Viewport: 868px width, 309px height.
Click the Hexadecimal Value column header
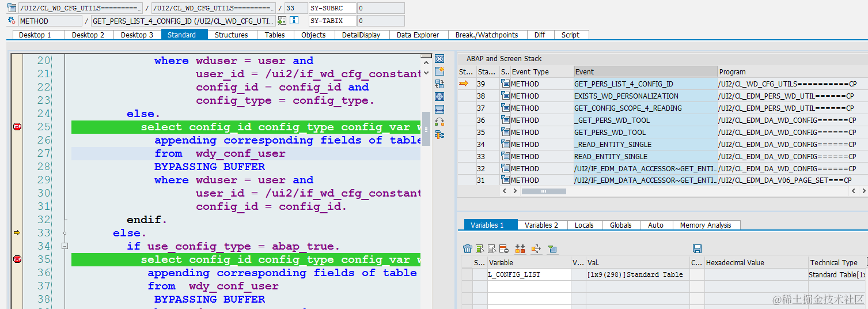[756, 262]
